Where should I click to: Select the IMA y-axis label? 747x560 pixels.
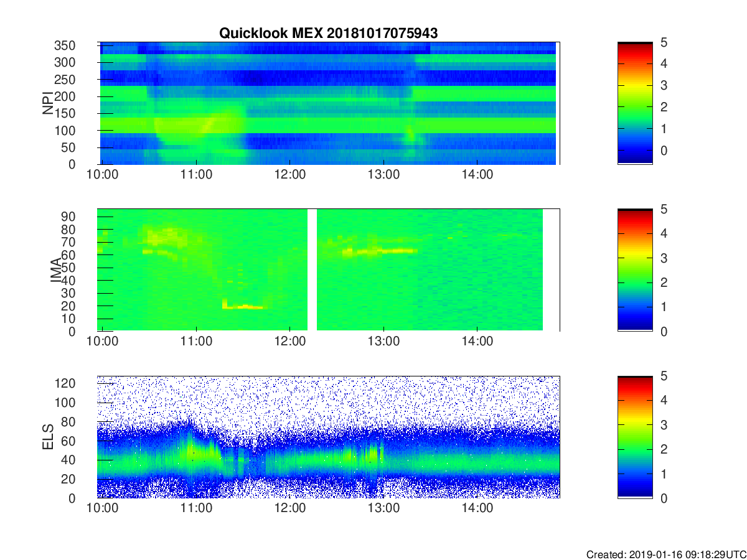pos(55,270)
